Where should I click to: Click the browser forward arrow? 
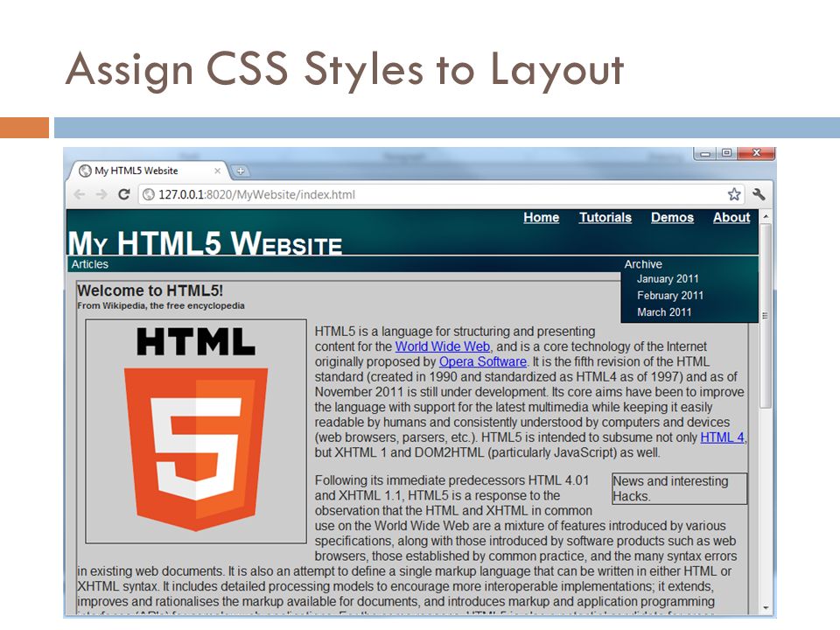click(x=101, y=194)
